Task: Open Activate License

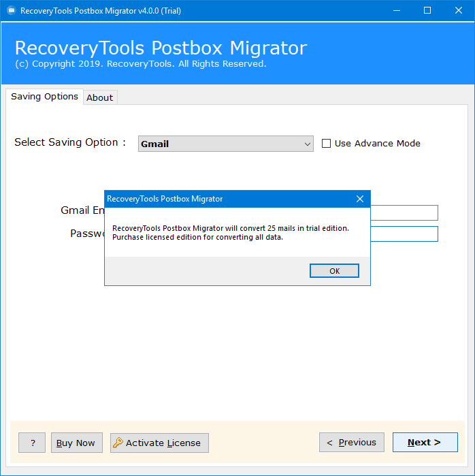Action: pos(159,443)
